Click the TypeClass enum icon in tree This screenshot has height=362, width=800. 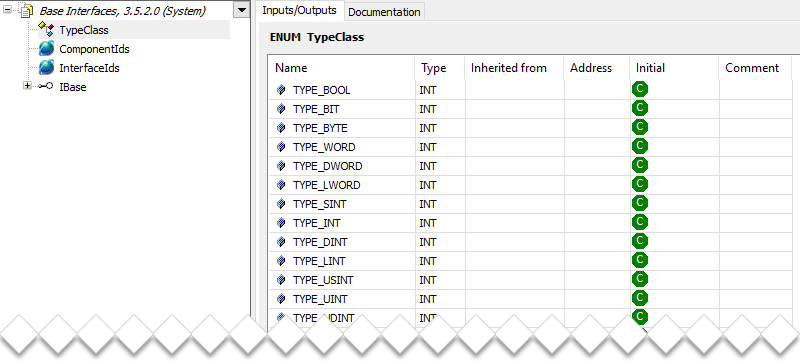click(x=46, y=30)
